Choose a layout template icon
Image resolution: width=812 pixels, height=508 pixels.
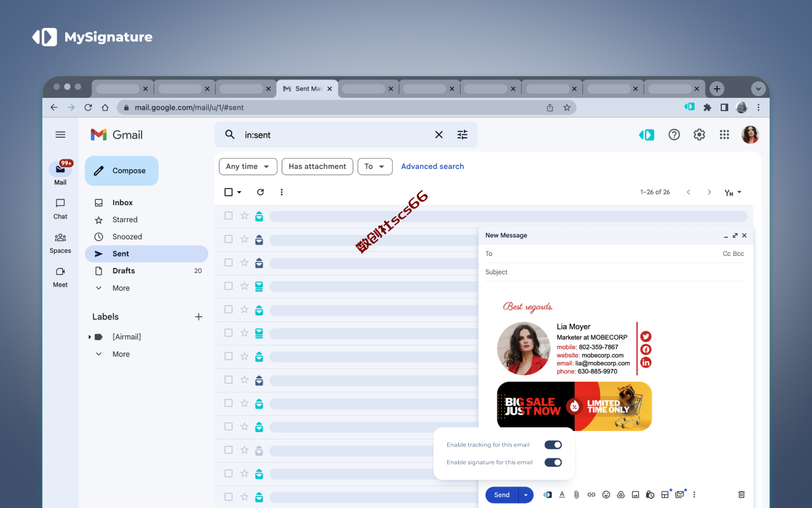[665, 495]
